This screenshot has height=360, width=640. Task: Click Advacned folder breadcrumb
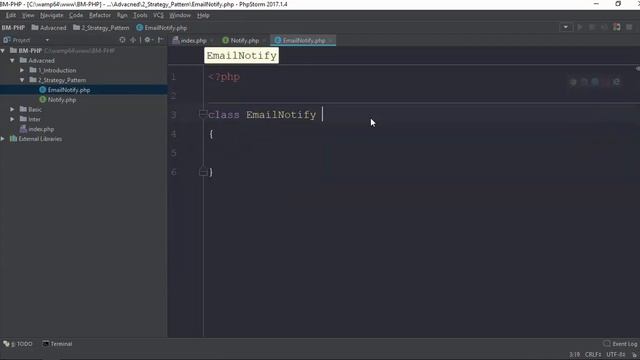[49, 28]
